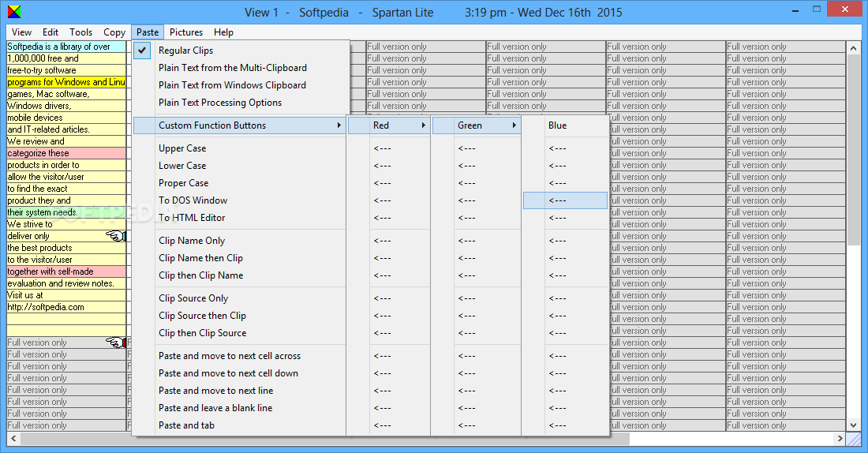Select red 'categorize these' clip cell
Image resolution: width=868 pixels, height=453 pixels.
tap(66, 153)
